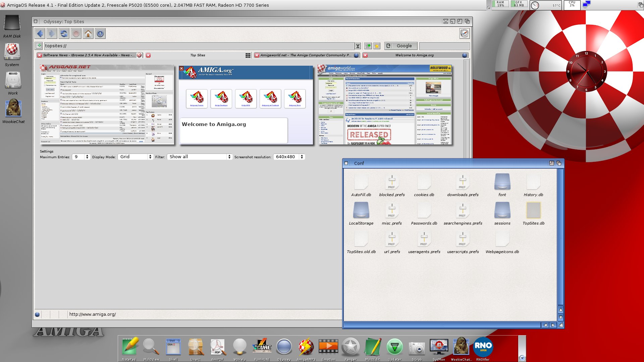The height and width of the screenshot is (362, 644).
Task: Select misc.prefs file icon
Action: pyautogui.click(x=392, y=214)
